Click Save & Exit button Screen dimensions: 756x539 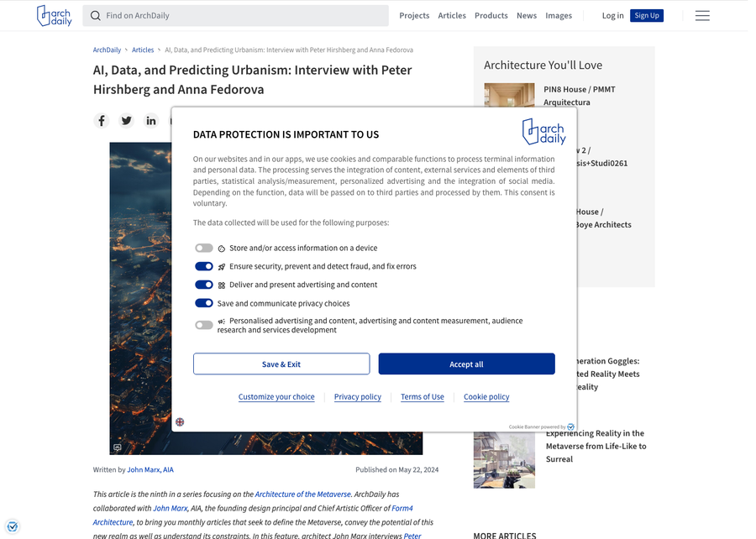click(x=281, y=364)
